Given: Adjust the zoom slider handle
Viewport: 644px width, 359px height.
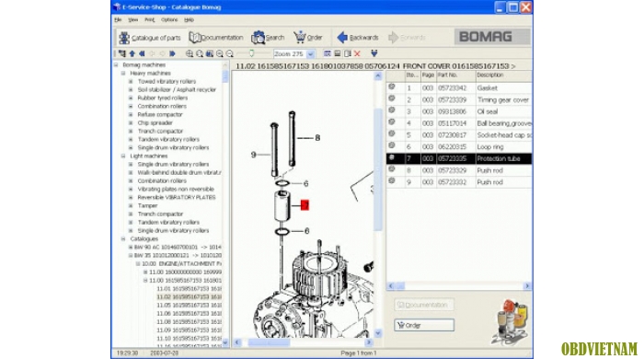Looking at the screenshot, I should 252,53.
